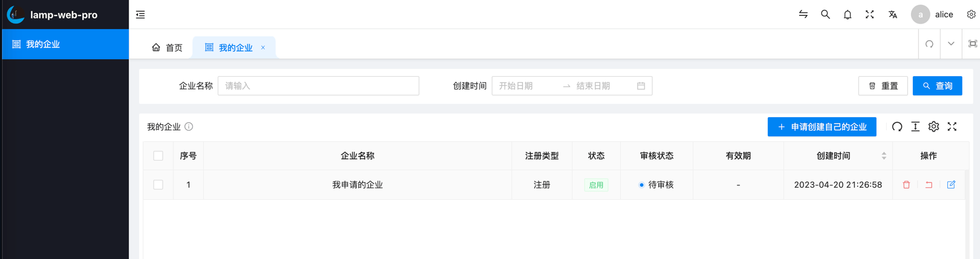980x259 pixels.
Task: Click the blue edit icon in row 1
Action: pos(951,185)
